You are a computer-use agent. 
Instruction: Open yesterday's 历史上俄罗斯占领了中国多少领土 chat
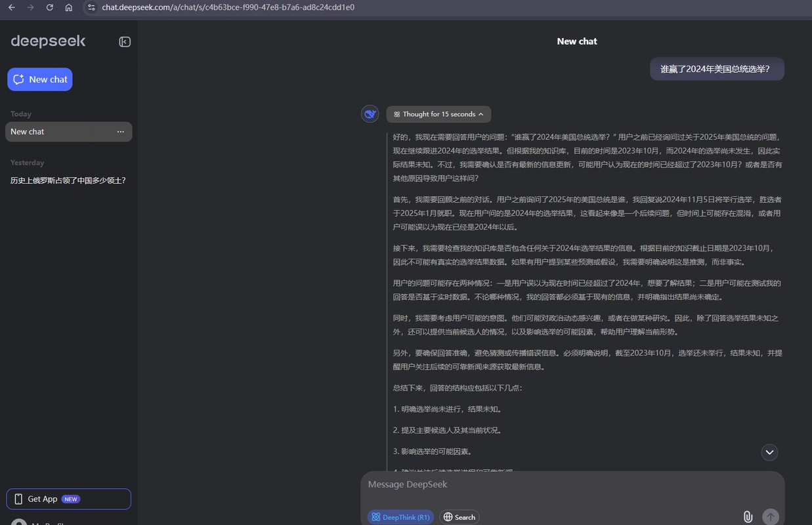(69, 180)
